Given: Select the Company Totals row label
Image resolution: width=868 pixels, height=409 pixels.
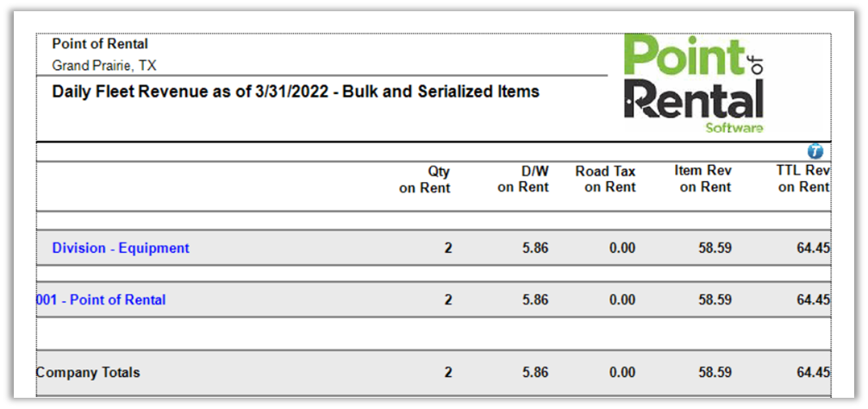Looking at the screenshot, I should (x=88, y=373).
